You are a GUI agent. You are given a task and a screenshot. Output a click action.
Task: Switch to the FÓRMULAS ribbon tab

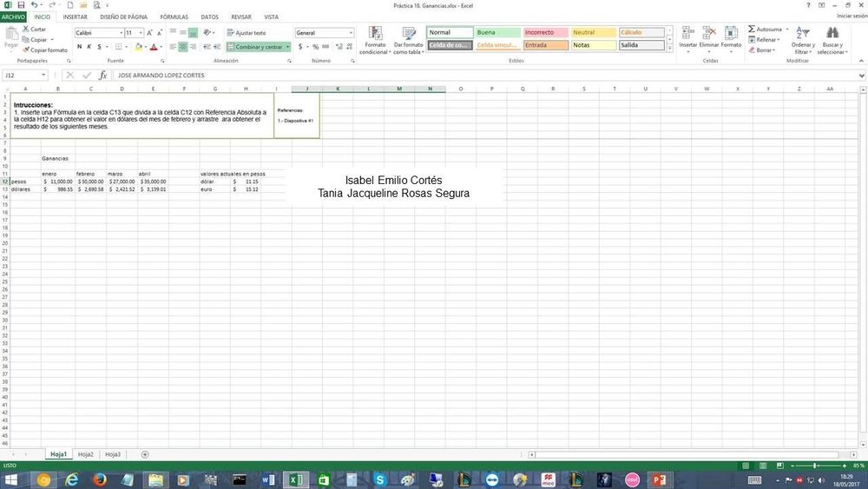(174, 17)
